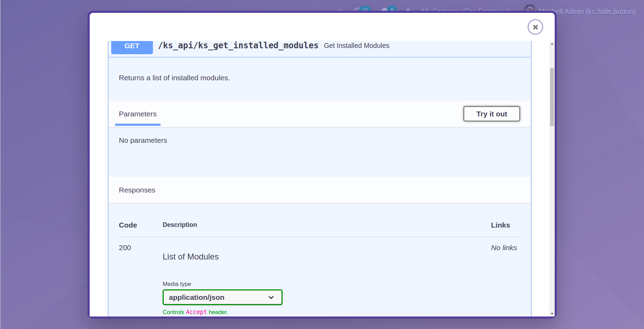Image resolution: width=644 pixels, height=329 pixels.
Task: Switch to the Parameters tab
Action: point(138,114)
